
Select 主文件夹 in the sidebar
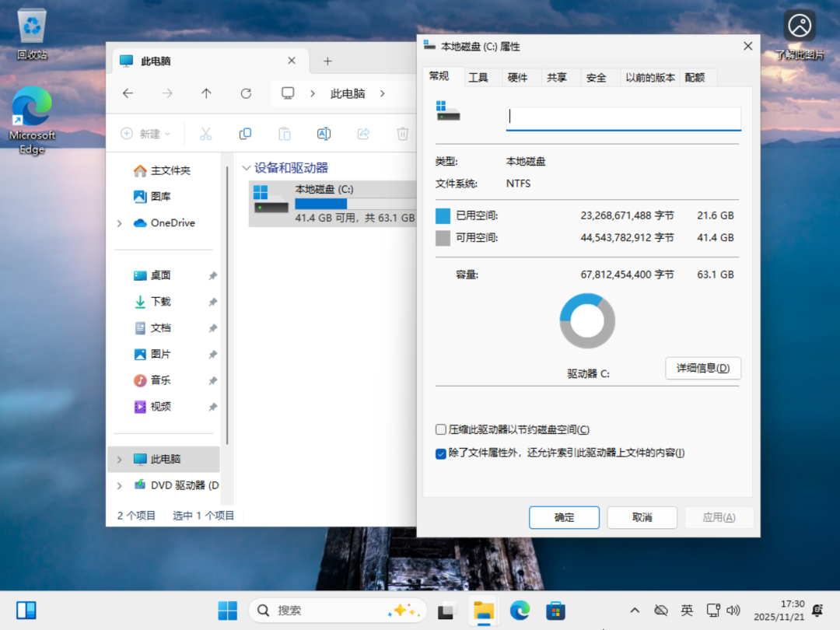click(x=163, y=170)
